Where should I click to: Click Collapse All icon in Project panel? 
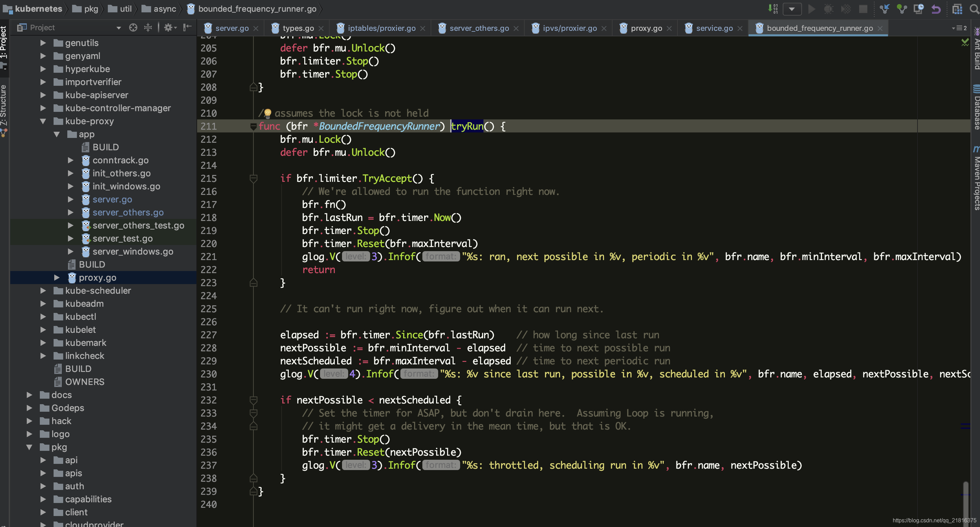pos(148,27)
